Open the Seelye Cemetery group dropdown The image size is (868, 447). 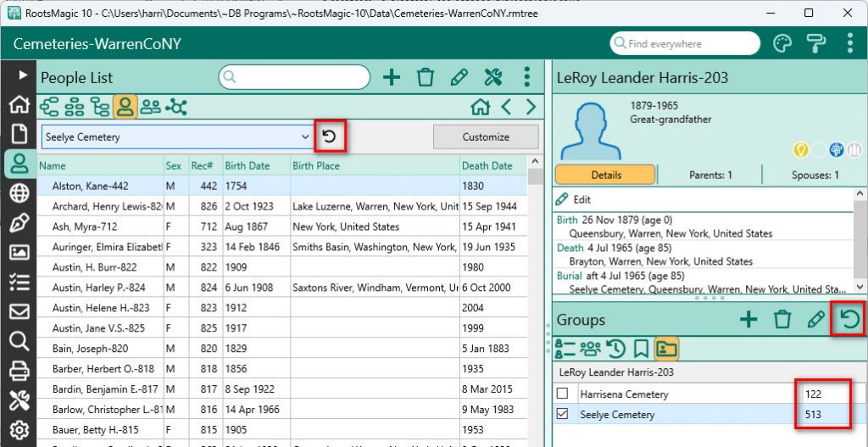178,137
